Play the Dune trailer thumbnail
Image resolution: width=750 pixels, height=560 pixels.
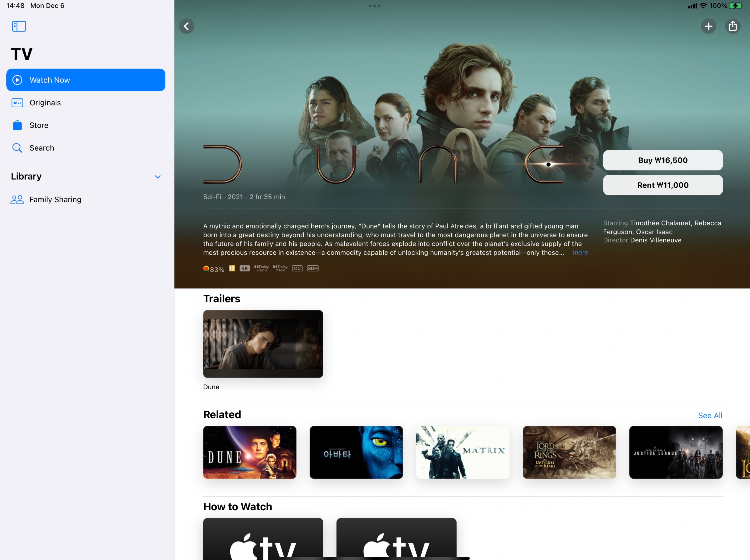tap(263, 344)
